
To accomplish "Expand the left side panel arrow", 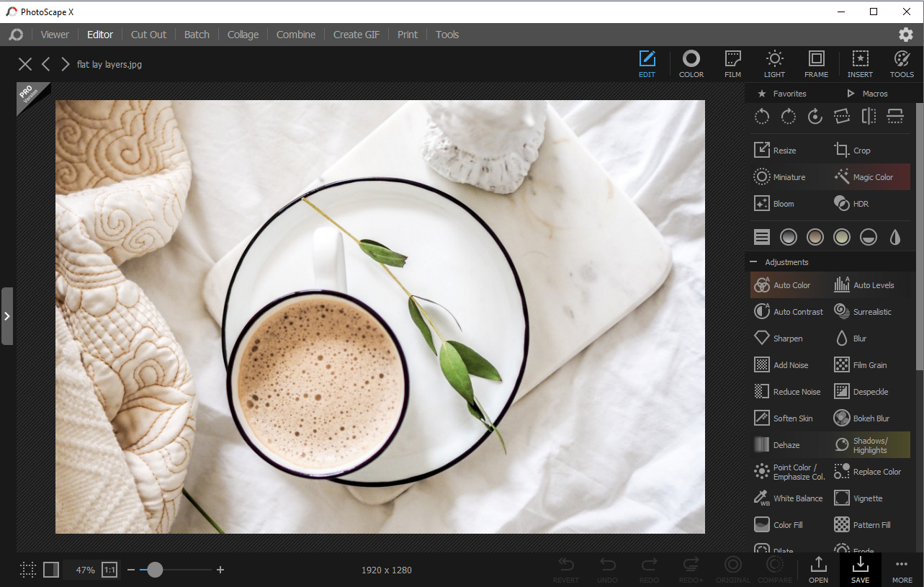I will 6,315.
